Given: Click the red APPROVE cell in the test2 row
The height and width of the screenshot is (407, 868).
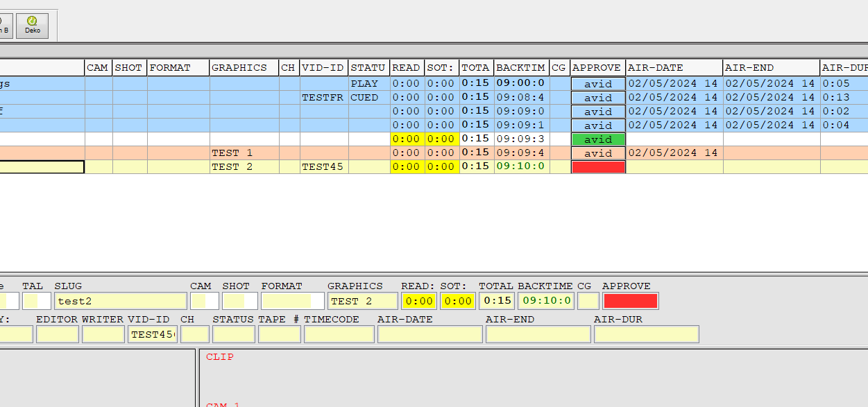Looking at the screenshot, I should coord(598,167).
